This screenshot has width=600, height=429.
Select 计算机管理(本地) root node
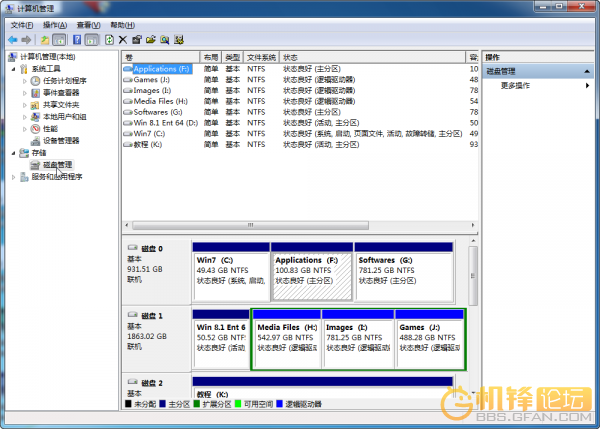click(x=47, y=57)
